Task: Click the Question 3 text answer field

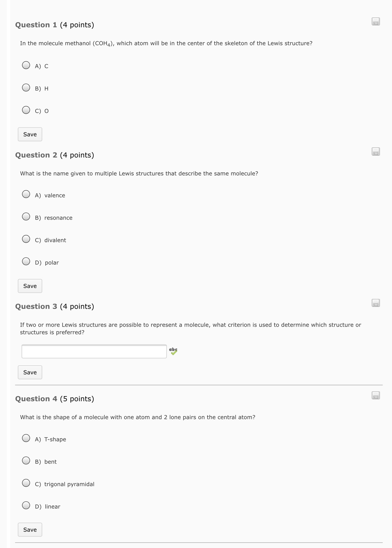Action: [x=94, y=351]
